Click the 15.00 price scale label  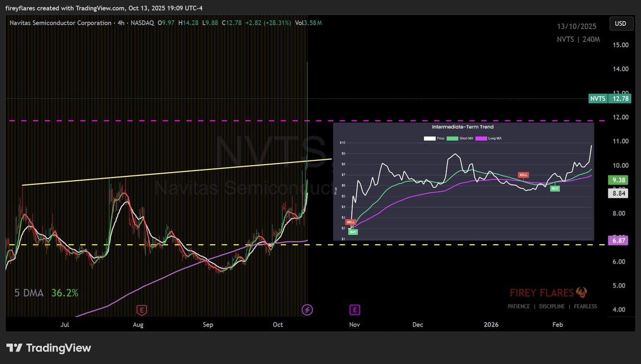621,45
